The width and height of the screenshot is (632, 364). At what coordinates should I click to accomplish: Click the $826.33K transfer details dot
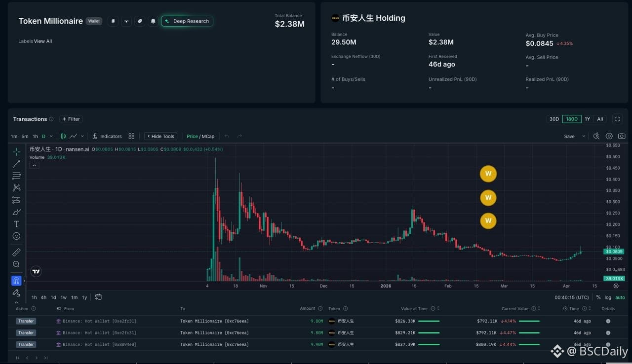tap(608, 321)
